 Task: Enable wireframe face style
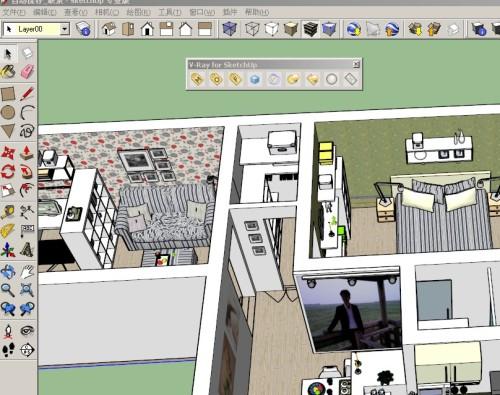pyautogui.click(x=252, y=29)
